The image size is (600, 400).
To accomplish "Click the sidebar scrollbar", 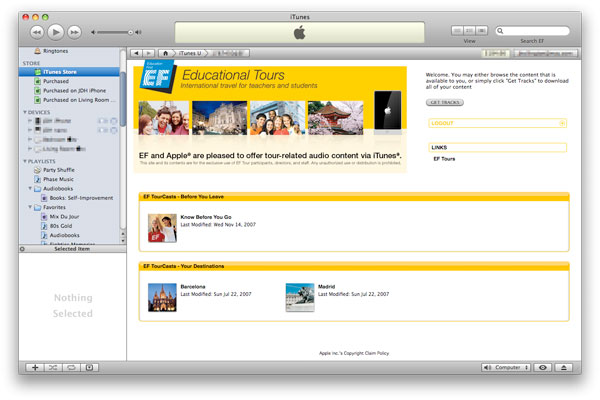I will click(123, 99).
